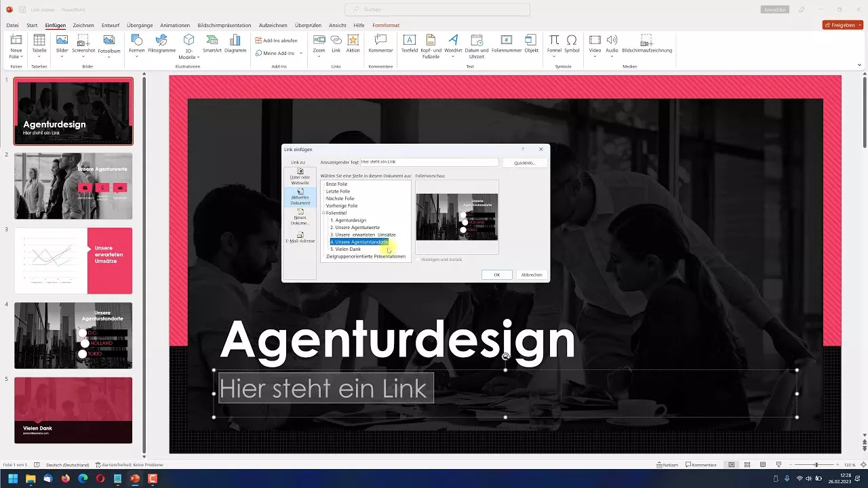868x488 pixels.
Task: Toggle the Notizen pane in the status bar
Action: click(667, 465)
